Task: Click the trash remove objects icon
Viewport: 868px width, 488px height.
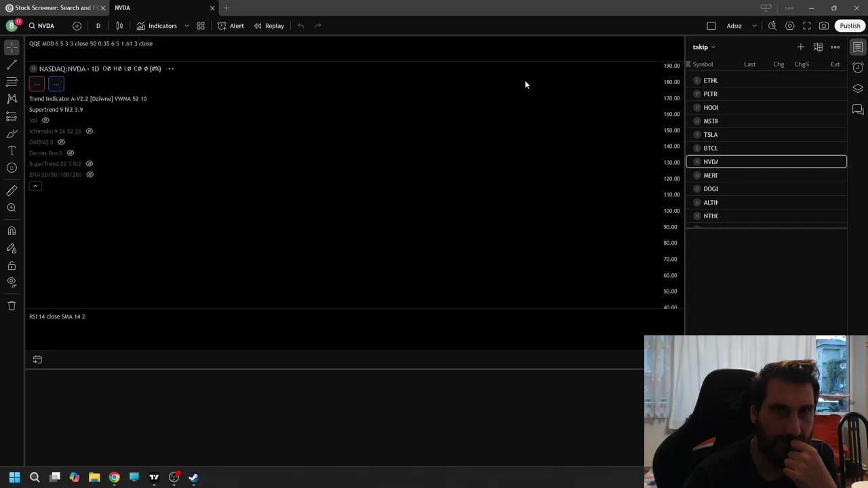Action: pyautogui.click(x=12, y=306)
